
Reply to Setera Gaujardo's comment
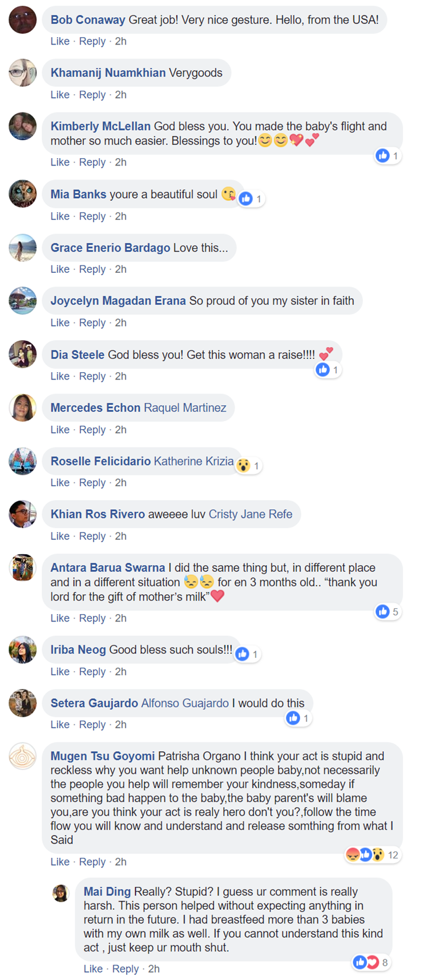[92, 724]
